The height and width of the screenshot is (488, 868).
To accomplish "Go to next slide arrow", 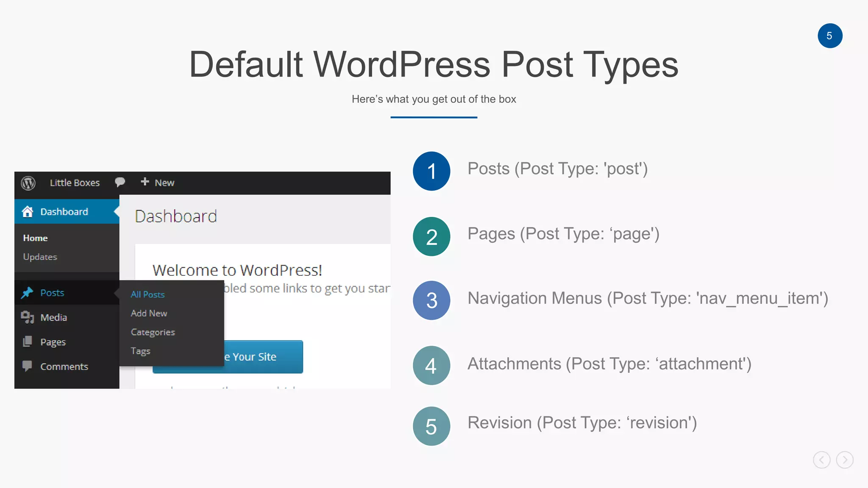I will click(845, 460).
